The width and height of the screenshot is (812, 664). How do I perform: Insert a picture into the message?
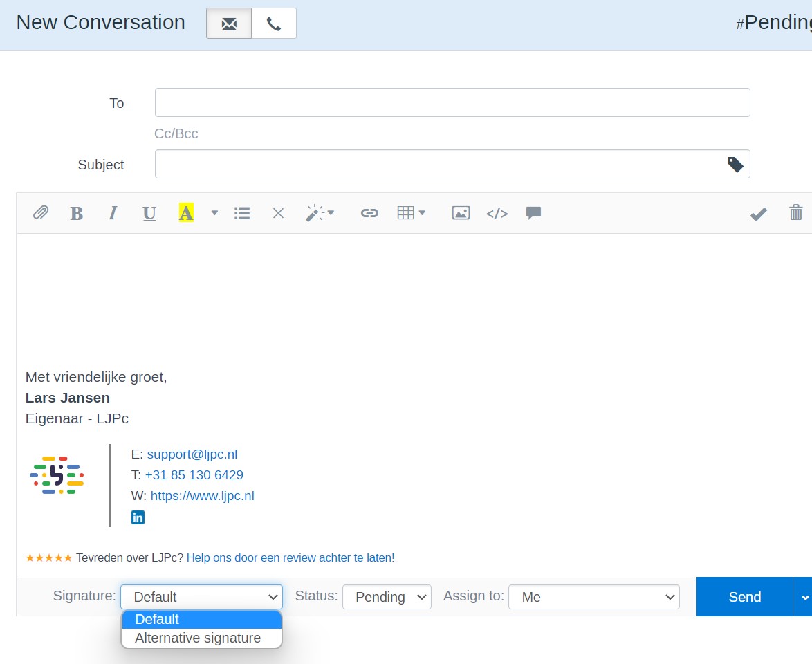(461, 213)
